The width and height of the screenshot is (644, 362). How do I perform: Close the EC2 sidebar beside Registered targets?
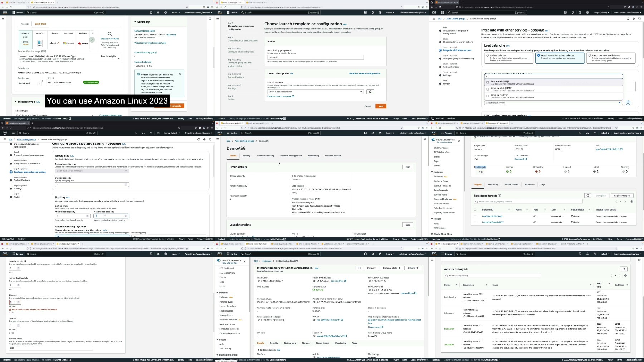coord(459,141)
